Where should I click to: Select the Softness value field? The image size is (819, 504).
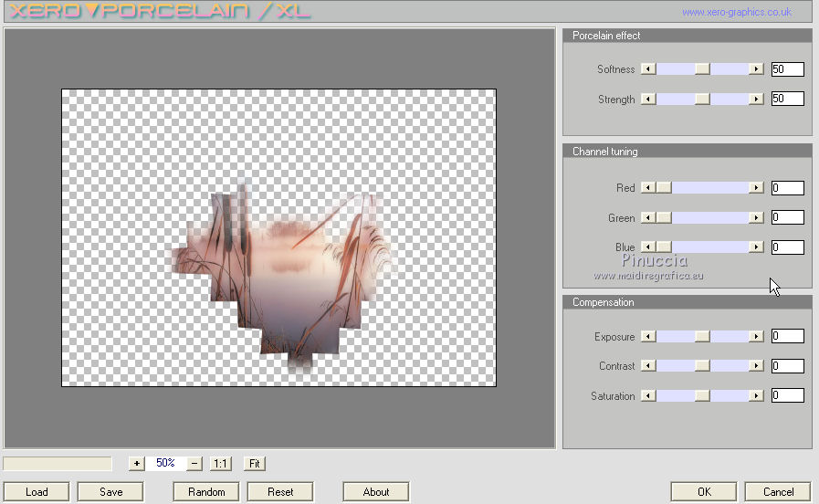787,69
